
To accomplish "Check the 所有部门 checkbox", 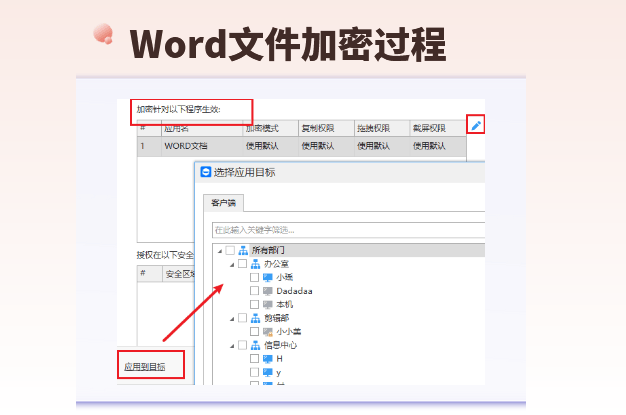I will click(230, 250).
